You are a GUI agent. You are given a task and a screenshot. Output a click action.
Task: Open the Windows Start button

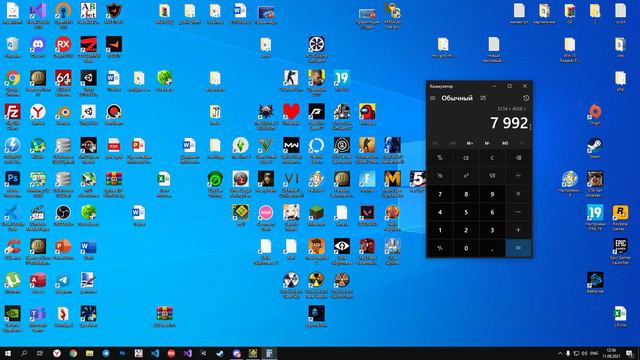coord(8,353)
